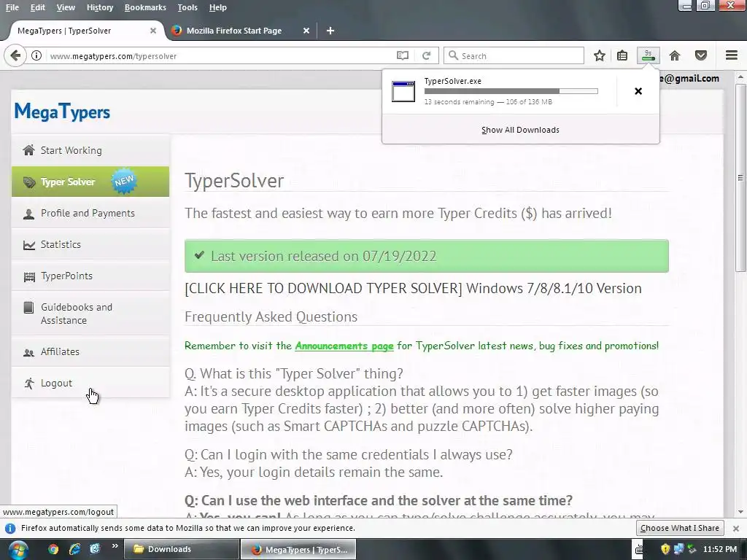Open the Windows Start menu
The image size is (747, 560).
tap(18, 550)
